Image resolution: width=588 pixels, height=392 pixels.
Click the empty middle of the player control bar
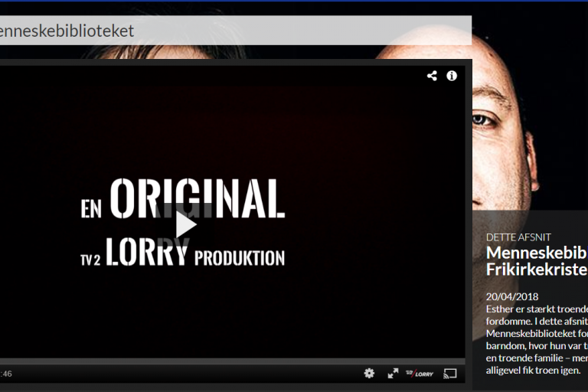coord(191,374)
